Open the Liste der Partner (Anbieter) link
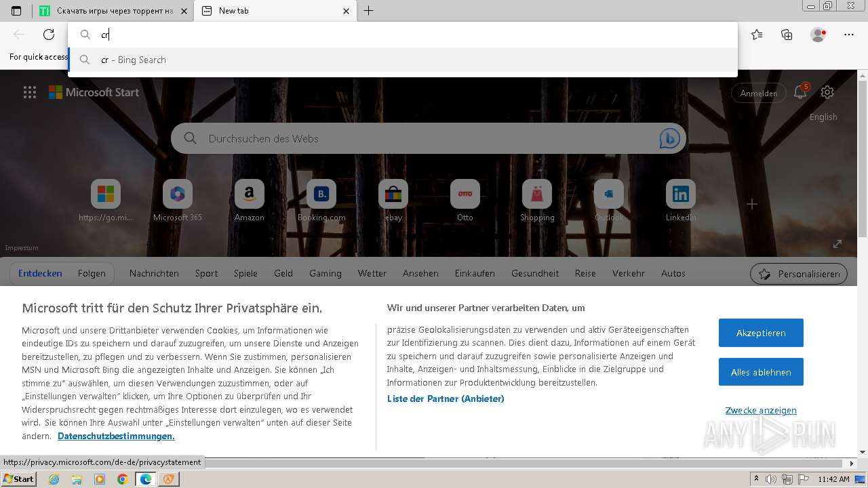Image resolution: width=868 pixels, height=488 pixels. [x=446, y=399]
